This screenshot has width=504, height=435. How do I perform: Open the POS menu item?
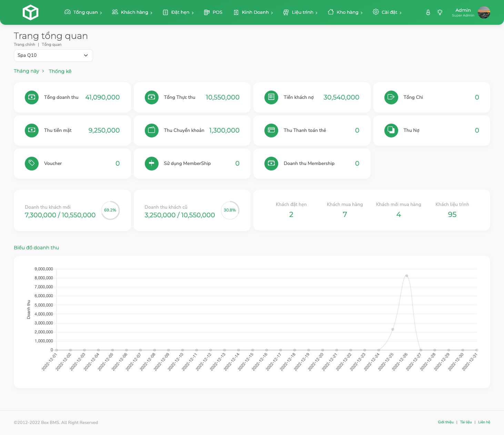click(x=213, y=12)
